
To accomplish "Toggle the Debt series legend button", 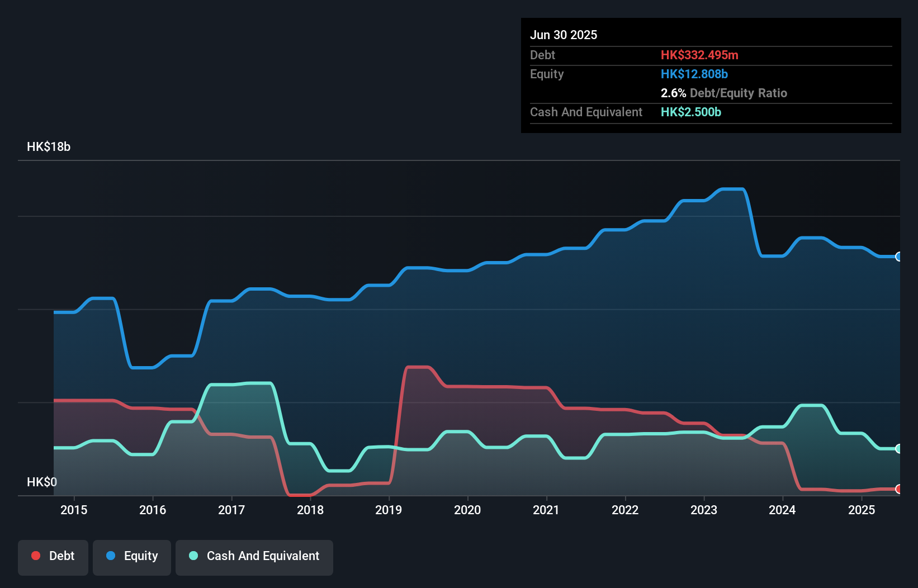I will [53, 557].
